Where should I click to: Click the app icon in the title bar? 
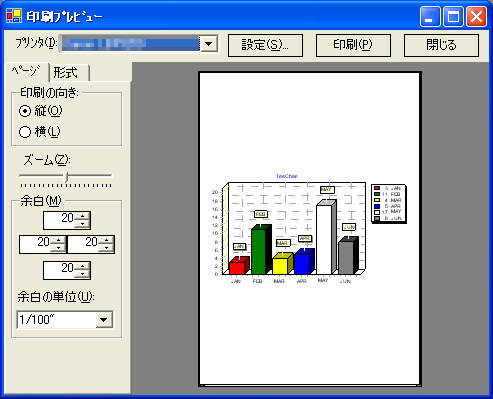point(14,16)
